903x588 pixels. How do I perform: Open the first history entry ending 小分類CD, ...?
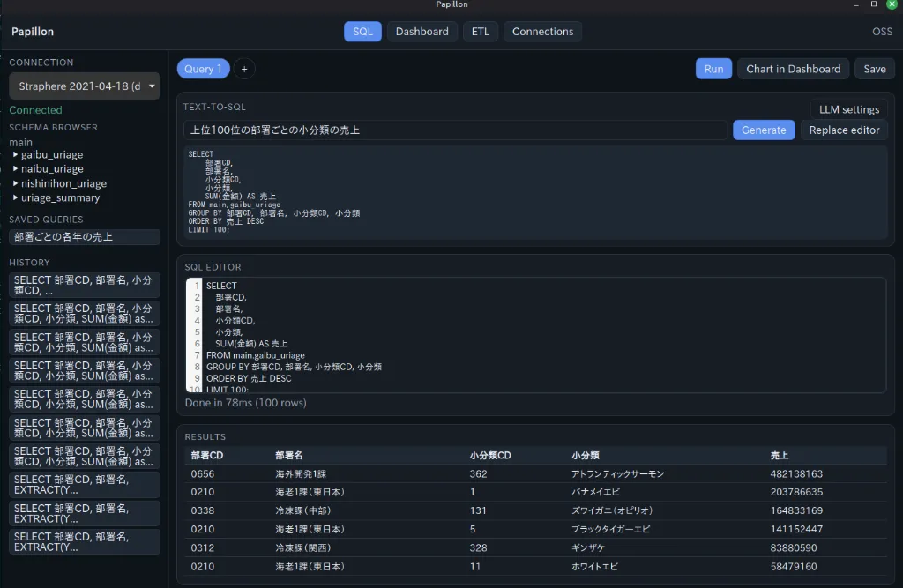click(85, 285)
